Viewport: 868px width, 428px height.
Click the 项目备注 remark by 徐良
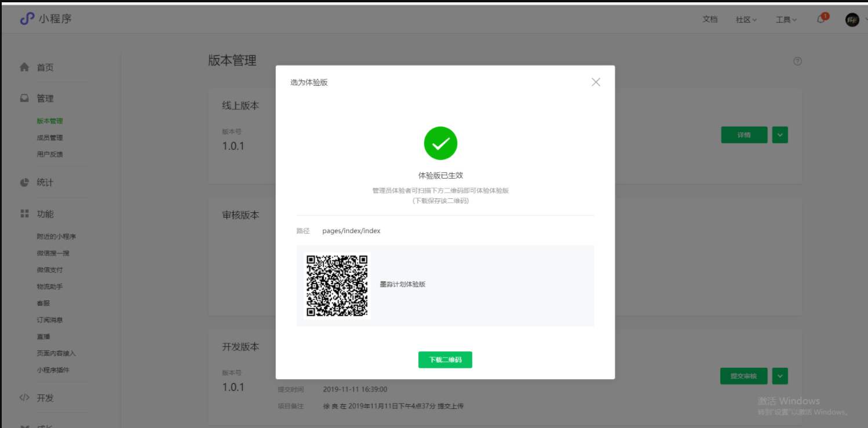[x=393, y=406]
